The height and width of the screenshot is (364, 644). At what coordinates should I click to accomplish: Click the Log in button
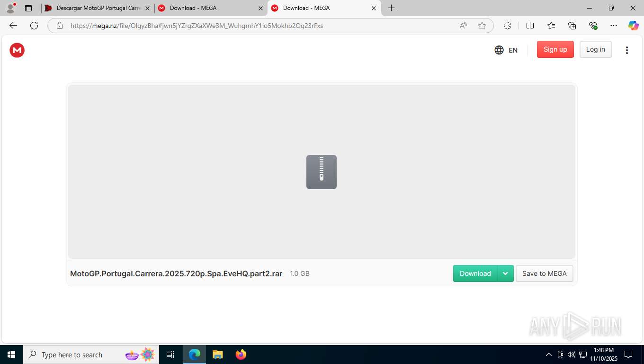(x=595, y=49)
